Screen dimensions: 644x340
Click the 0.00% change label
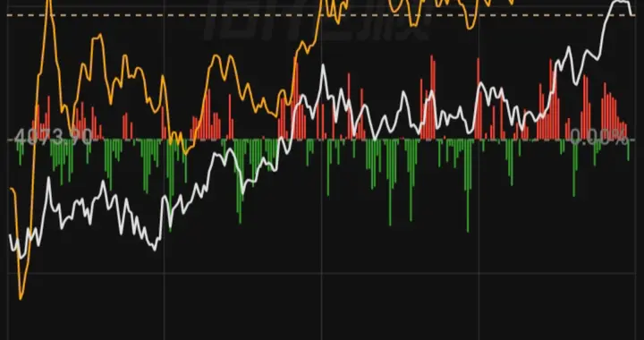599,137
